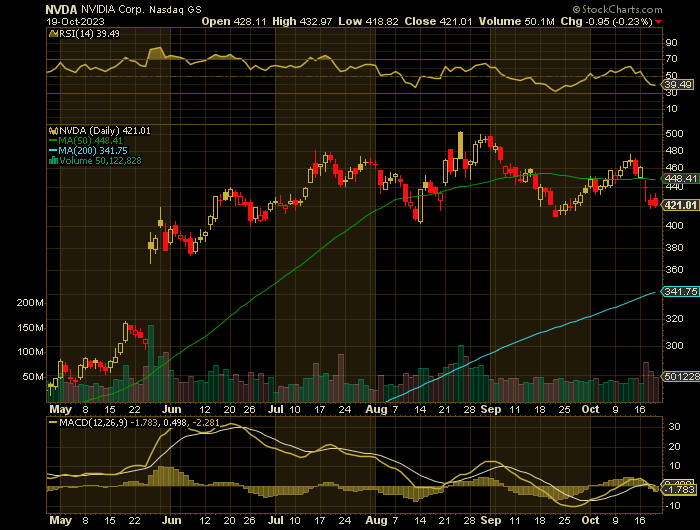The image size is (700, 530).
Task: Click the Jul label on the price chart date axis
Action: pyautogui.click(x=277, y=409)
